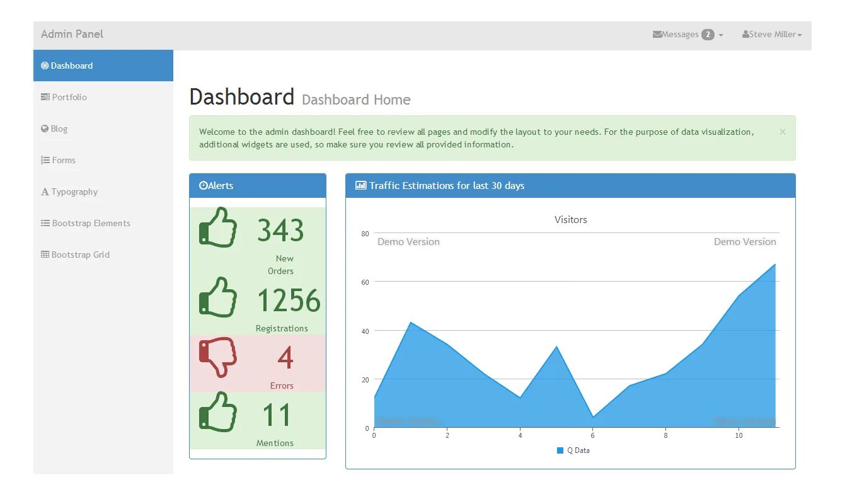Navigate to Forms page
The width and height of the screenshot is (857, 504).
tap(103, 160)
